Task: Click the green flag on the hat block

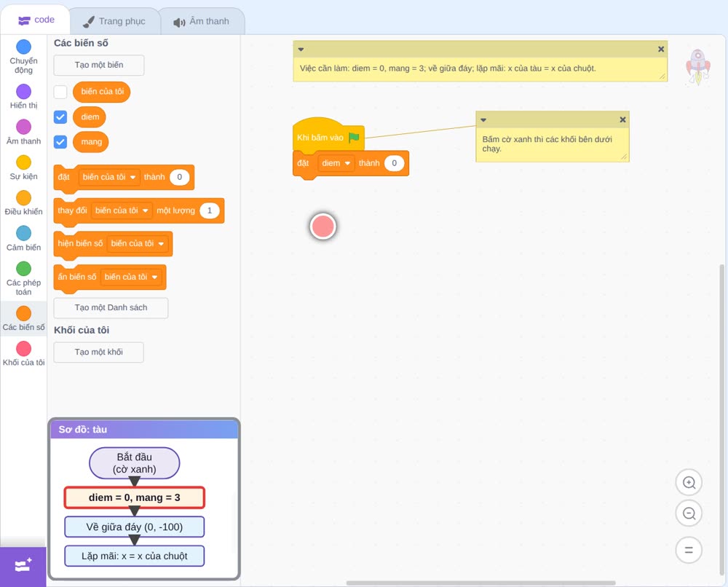Action: [355, 138]
